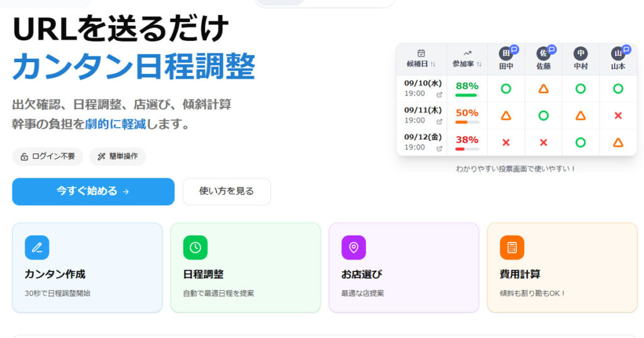The image size is (644, 338).
Task: Click the 88% participation progress bar
Action: pos(467,95)
